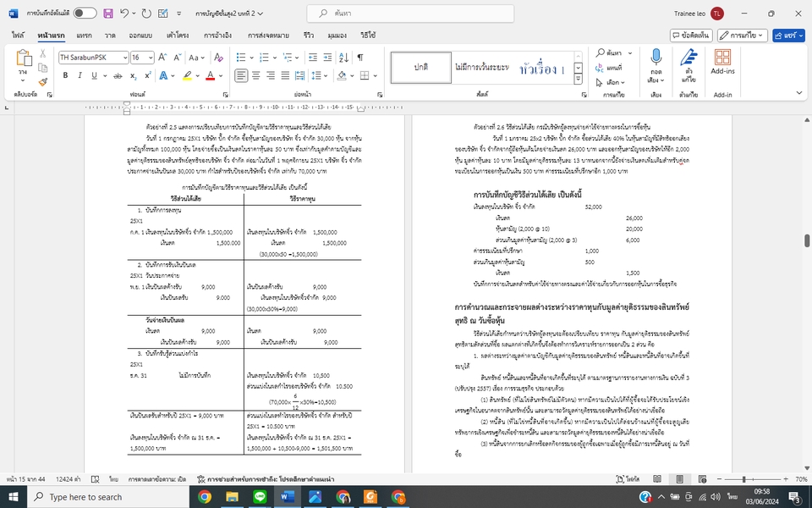The height and width of the screenshot is (508, 812).
Task: Click the Find button in editing group
Action: coord(610,52)
